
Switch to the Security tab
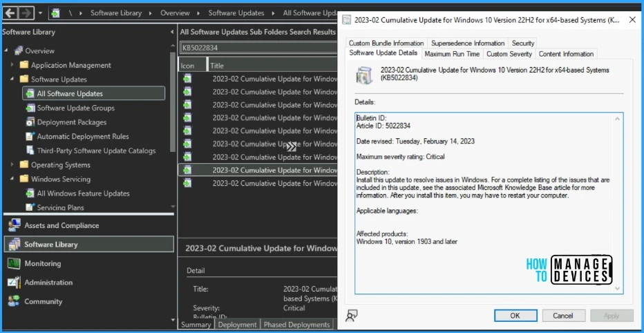[523, 43]
